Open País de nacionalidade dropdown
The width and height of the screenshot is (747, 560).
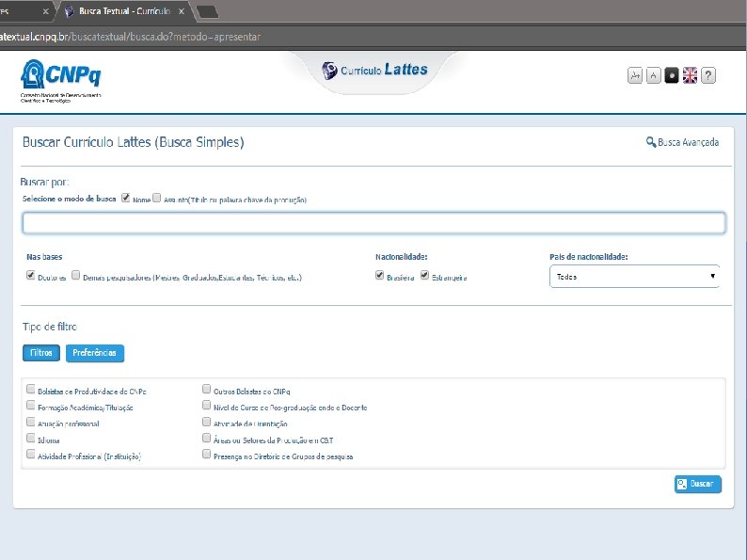click(634, 277)
